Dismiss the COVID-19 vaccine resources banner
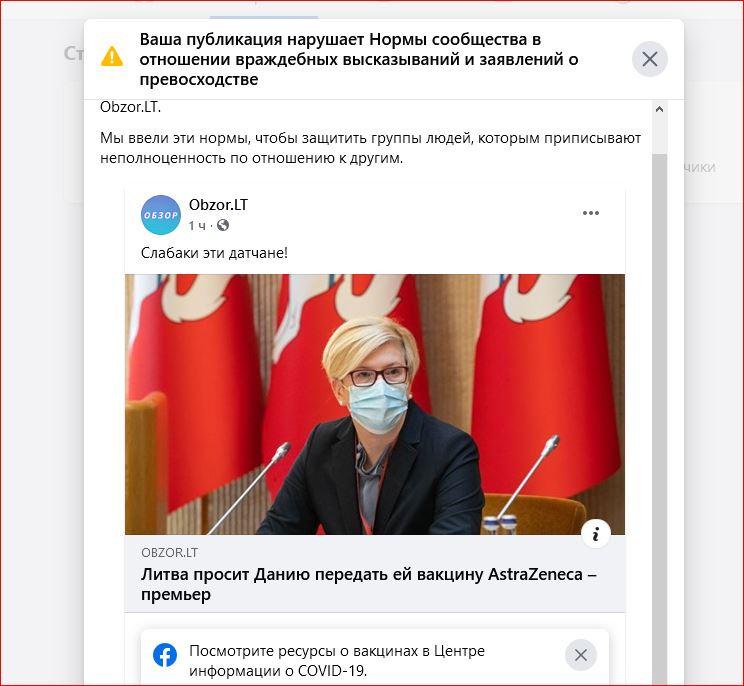 580,655
